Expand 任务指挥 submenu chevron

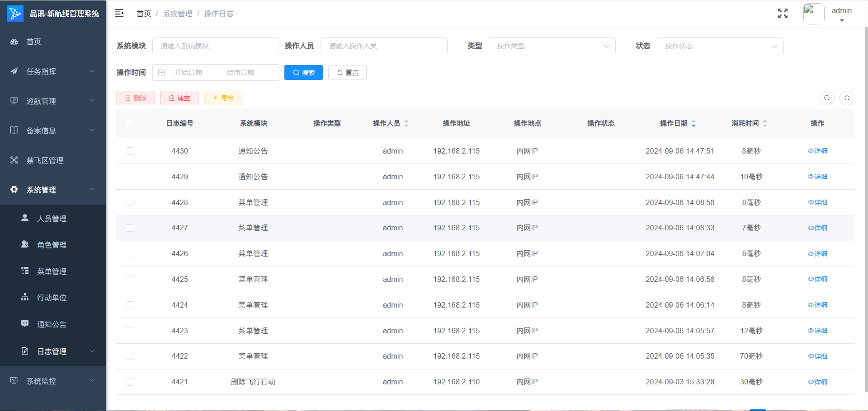(x=92, y=71)
